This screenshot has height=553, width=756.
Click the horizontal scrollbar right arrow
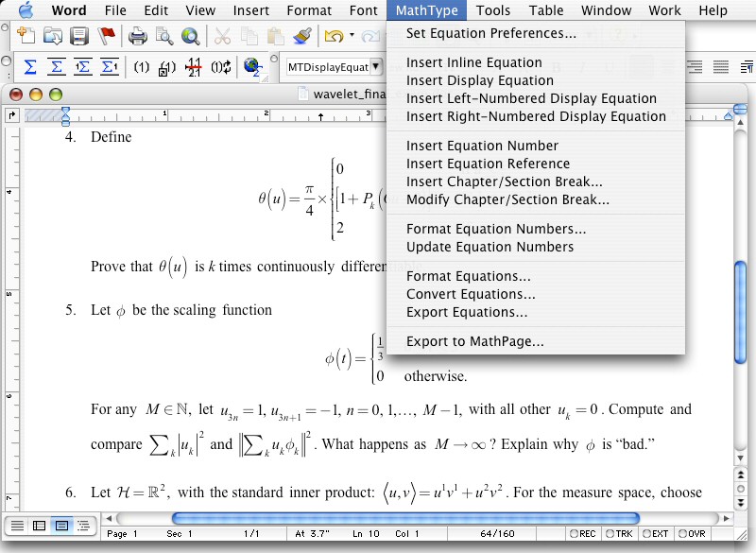click(x=725, y=518)
